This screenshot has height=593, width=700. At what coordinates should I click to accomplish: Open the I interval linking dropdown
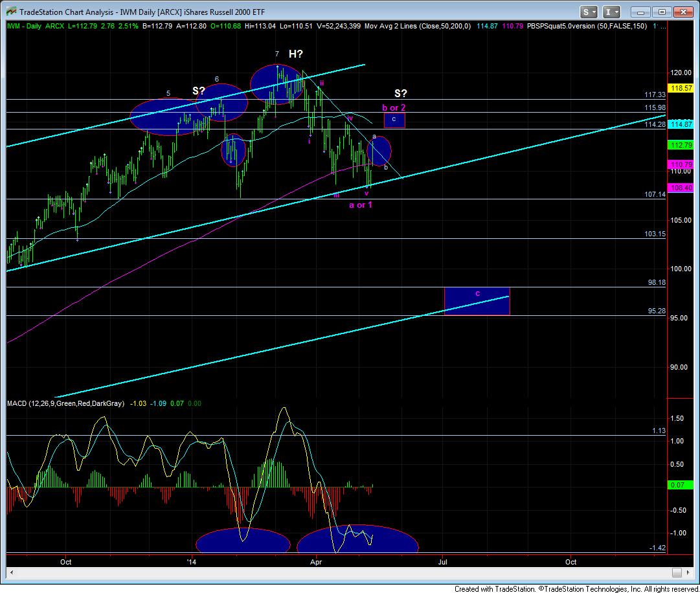[613, 12]
